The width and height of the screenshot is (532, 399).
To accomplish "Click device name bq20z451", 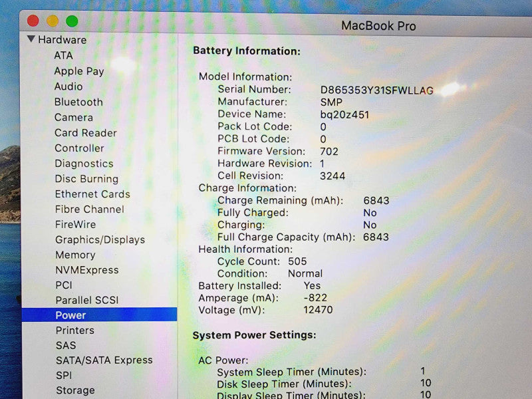I will coord(344,114).
